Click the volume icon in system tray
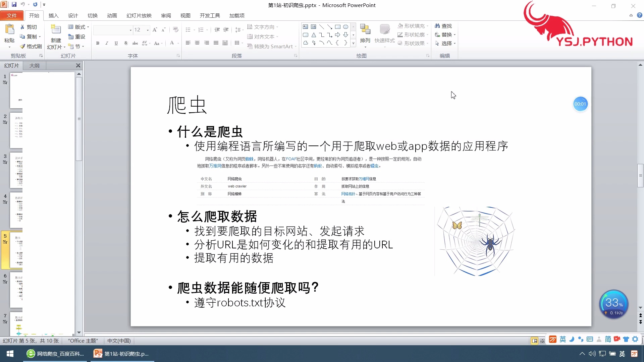Viewport: 644px width, 362px height. pos(592,354)
